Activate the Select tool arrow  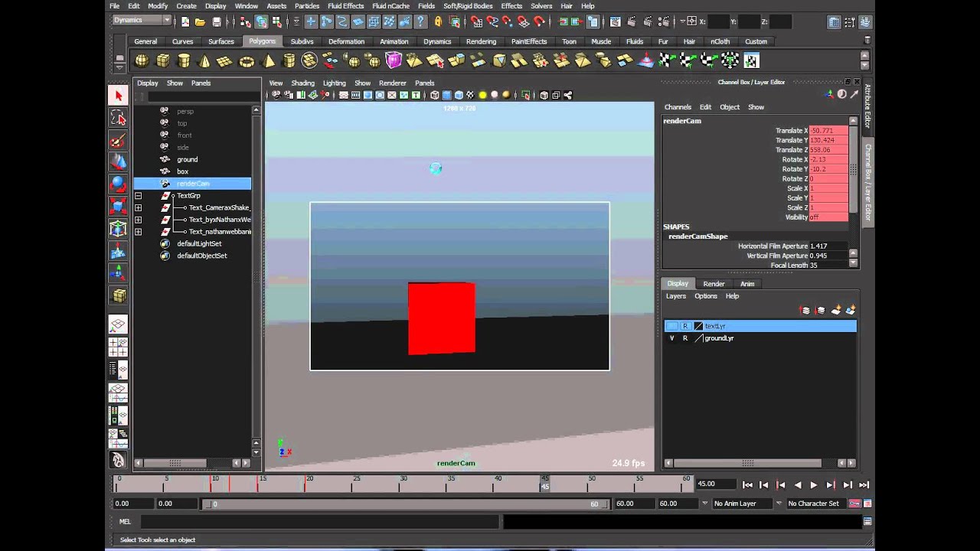(x=118, y=95)
